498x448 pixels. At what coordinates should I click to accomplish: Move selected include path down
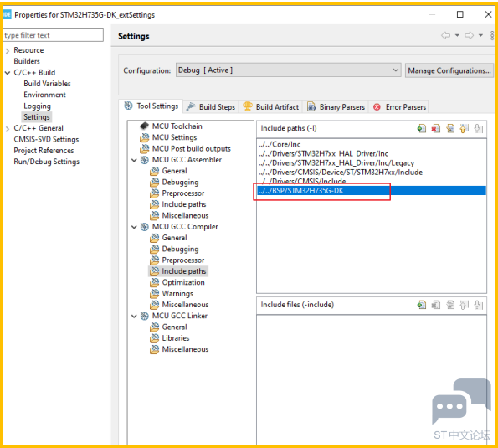478,129
